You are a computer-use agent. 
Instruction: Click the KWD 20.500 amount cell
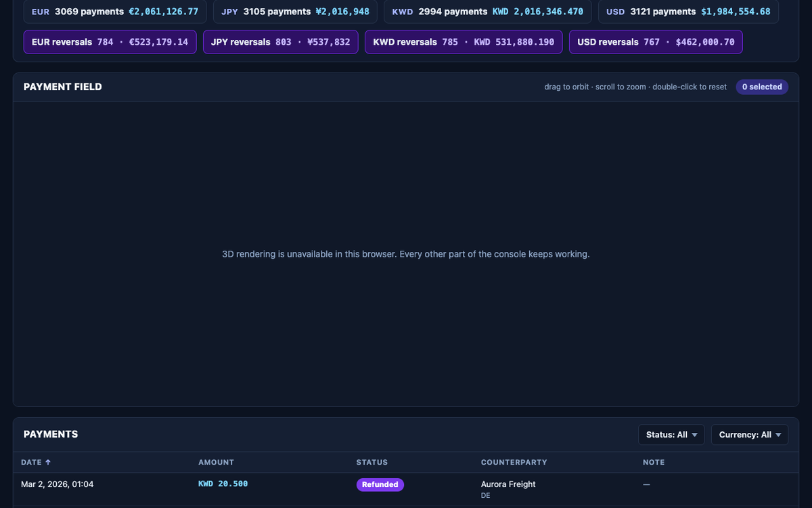(223, 484)
